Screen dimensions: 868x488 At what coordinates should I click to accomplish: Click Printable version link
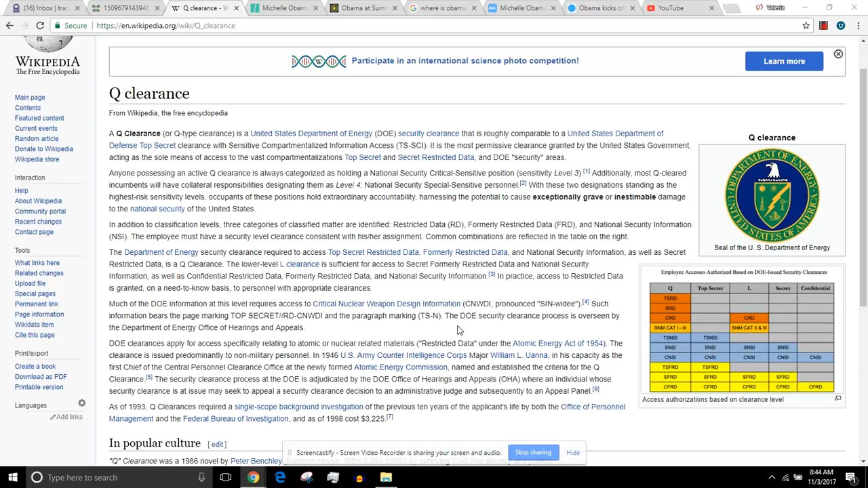click(39, 386)
